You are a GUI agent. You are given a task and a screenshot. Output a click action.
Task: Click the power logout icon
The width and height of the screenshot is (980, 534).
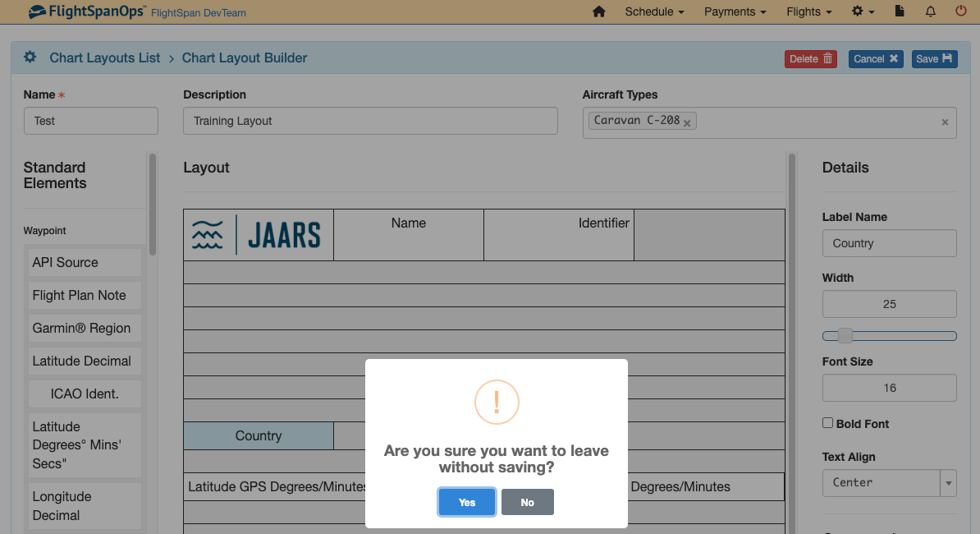pos(960,12)
